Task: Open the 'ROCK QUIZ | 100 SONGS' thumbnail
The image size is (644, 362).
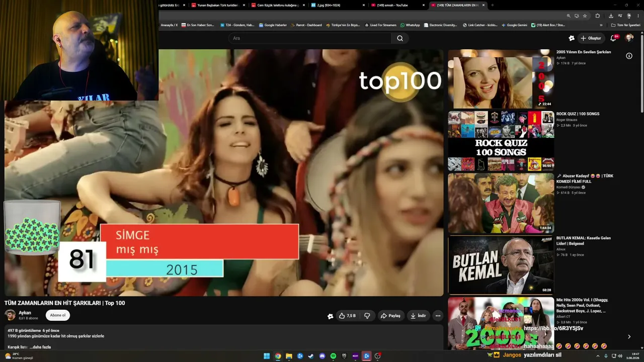Action: click(501, 141)
